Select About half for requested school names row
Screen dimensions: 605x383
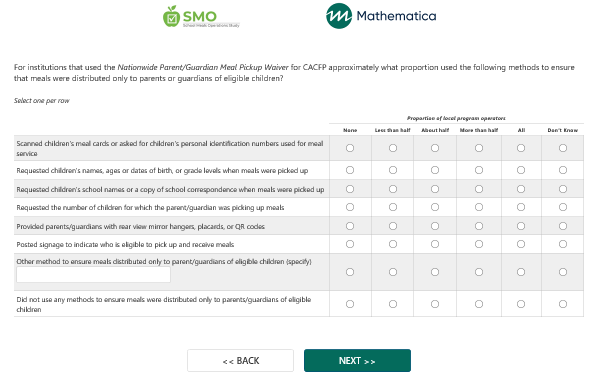tap(435, 189)
